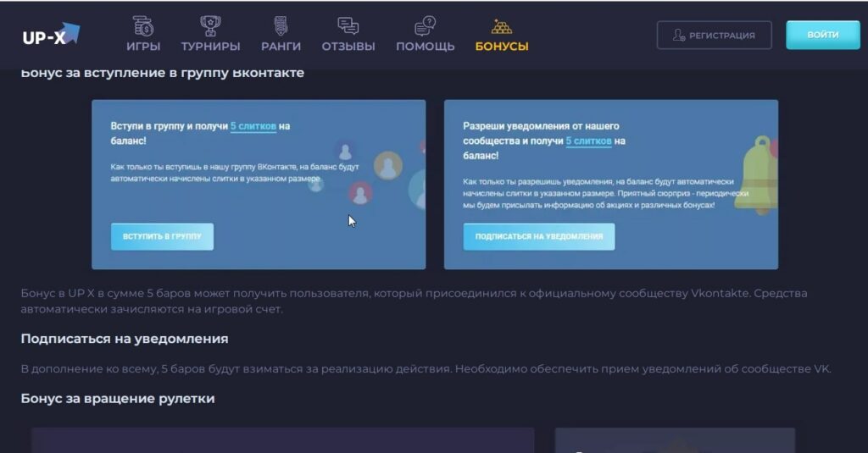Select the БОНУСЫ menu item
Image resolution: width=868 pixels, height=453 pixels.
point(502,47)
